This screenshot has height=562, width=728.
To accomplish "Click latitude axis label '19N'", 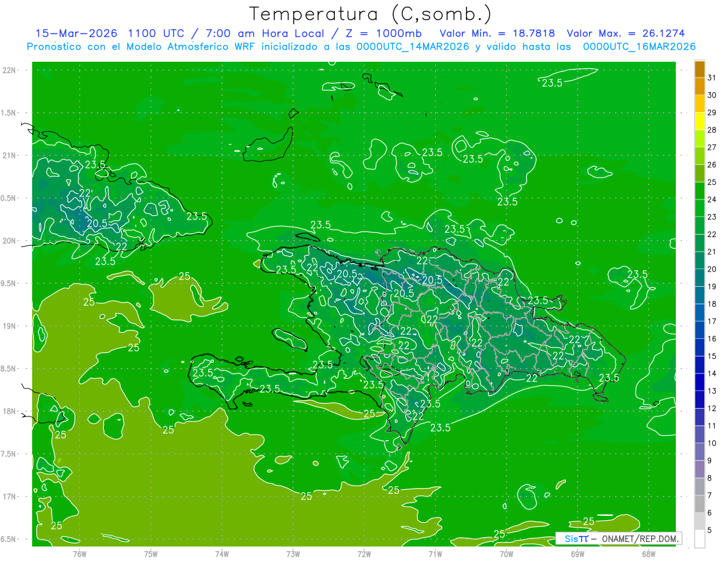I will 10,326.
